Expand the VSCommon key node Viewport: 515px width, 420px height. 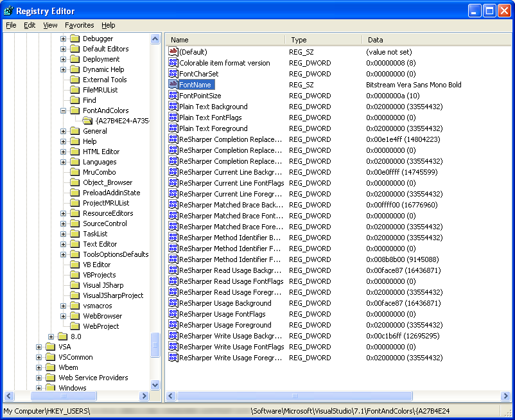(39, 357)
